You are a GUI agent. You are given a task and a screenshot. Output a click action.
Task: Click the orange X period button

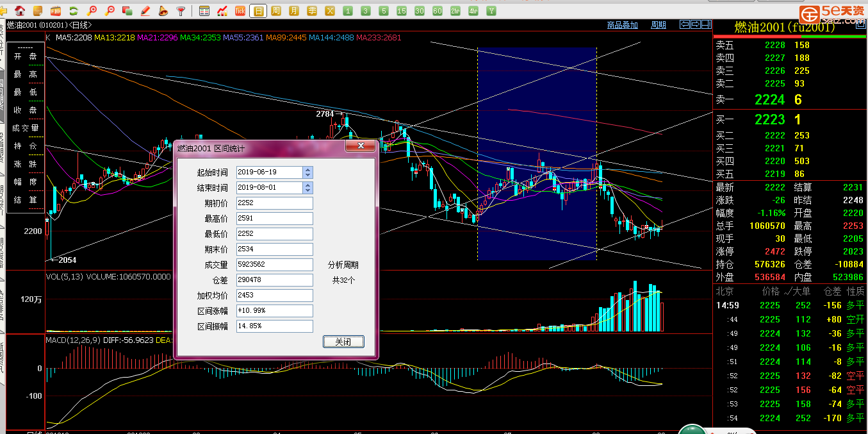click(330, 11)
